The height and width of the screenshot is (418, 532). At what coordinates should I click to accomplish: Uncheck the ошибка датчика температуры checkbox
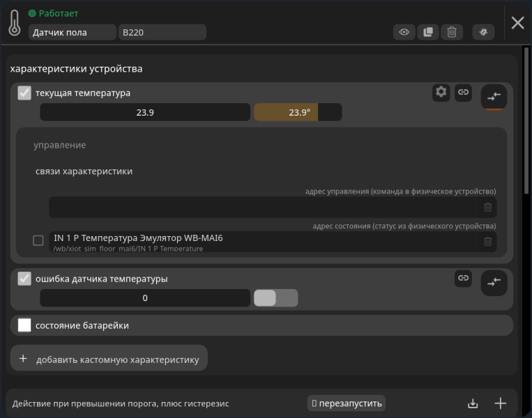(x=24, y=279)
